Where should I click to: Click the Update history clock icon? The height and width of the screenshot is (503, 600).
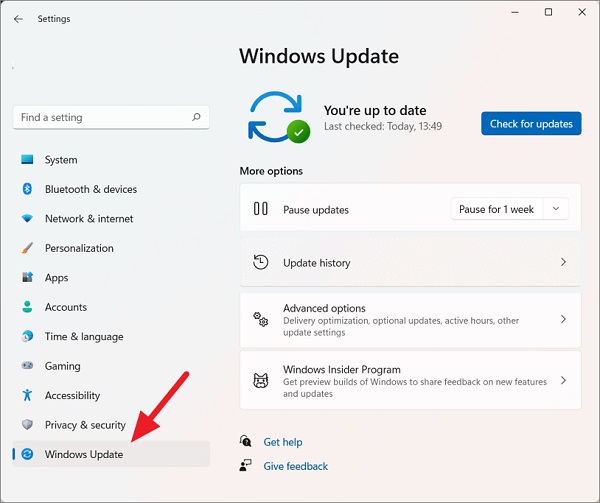[261, 262]
